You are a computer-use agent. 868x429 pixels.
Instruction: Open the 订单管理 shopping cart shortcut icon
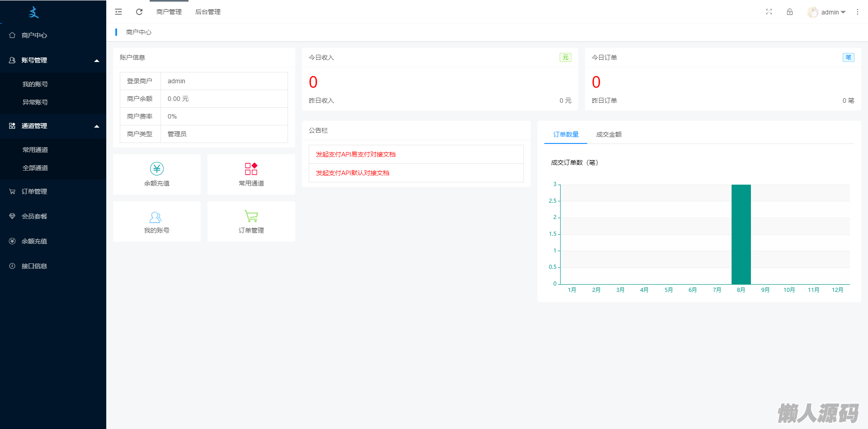point(251,216)
